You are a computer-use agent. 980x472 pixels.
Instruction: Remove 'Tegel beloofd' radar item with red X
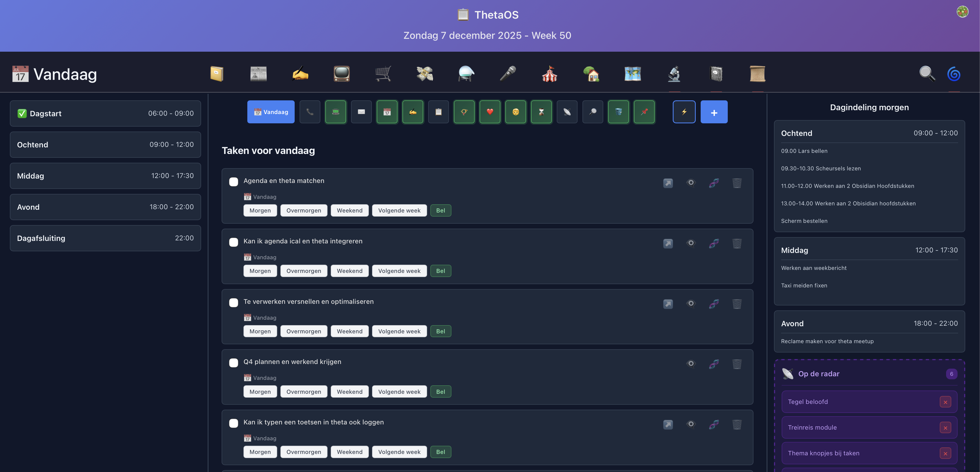945,402
